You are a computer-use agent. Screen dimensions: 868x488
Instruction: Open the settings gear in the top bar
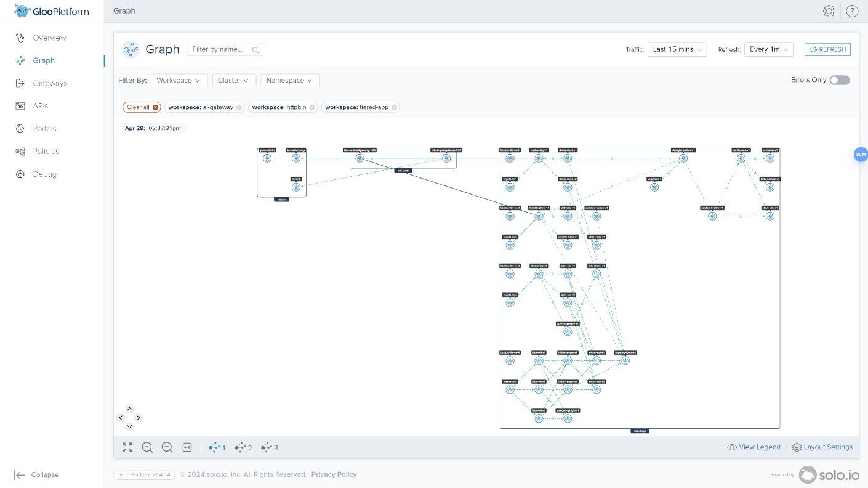click(x=829, y=10)
